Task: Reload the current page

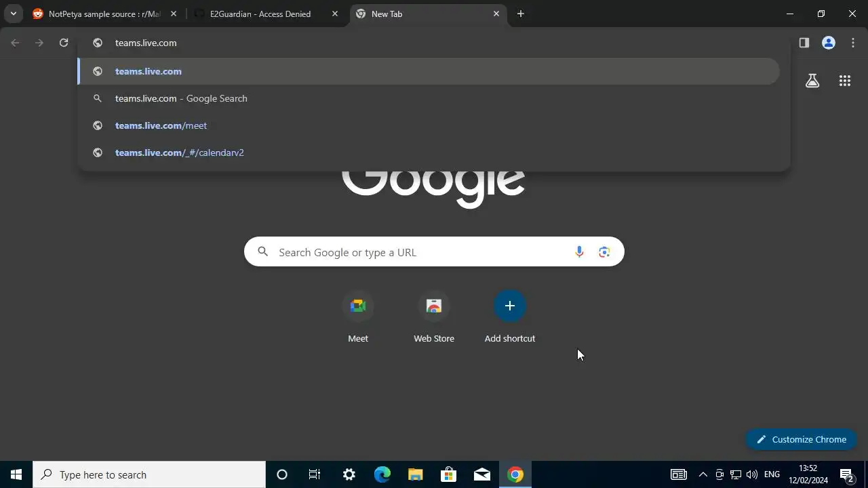Action: [x=64, y=43]
